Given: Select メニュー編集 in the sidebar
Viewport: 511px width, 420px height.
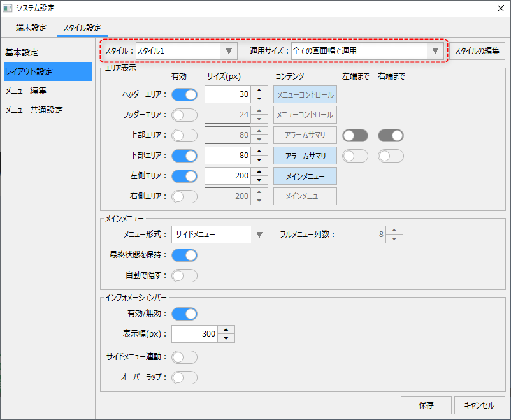Looking at the screenshot, I should point(25,91).
